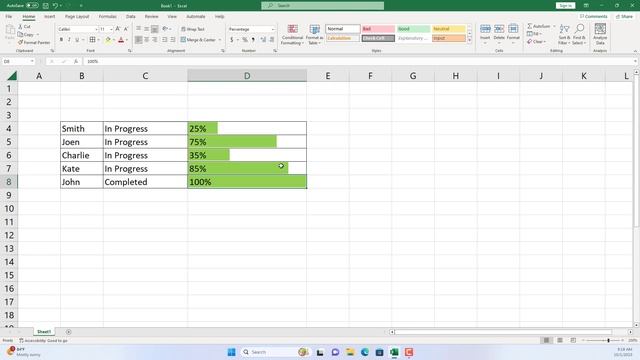Click the Copy button in Clipboard group
Screen dimensions: 640x360
tap(27, 35)
